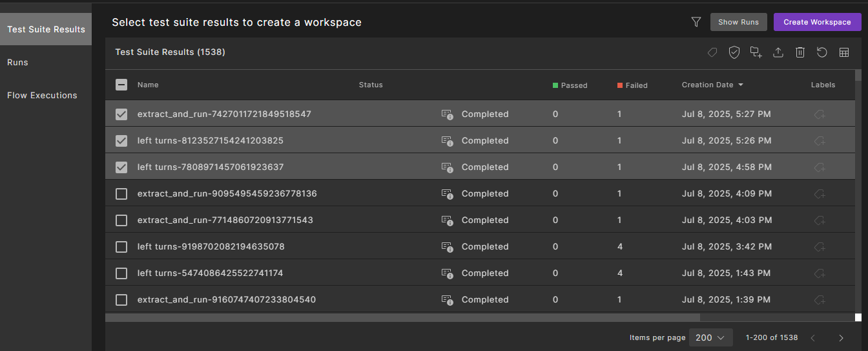Click the upload/export arrow icon

tap(778, 52)
